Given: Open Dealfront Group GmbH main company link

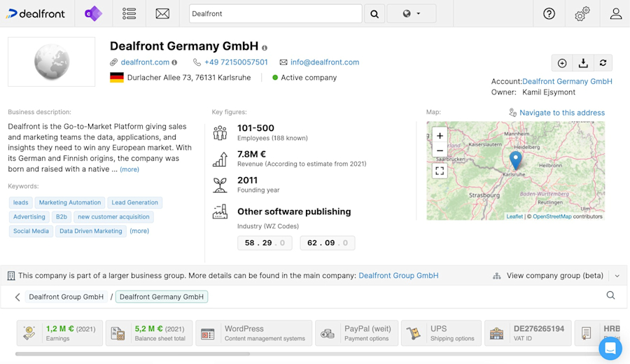Looking at the screenshot, I should (x=398, y=276).
